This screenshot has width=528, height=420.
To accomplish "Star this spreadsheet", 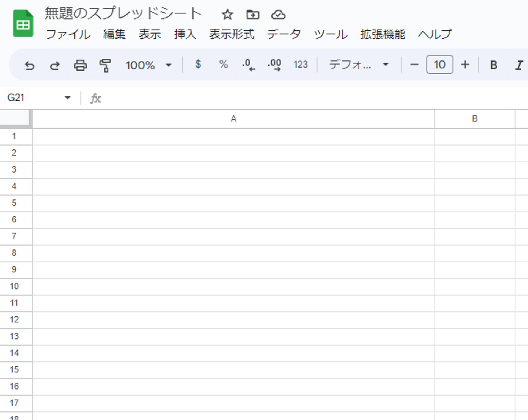I will [227, 15].
